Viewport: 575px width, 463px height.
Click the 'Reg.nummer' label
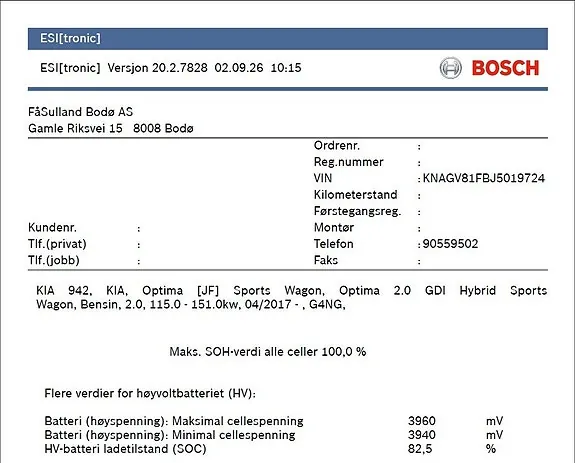[348, 162]
